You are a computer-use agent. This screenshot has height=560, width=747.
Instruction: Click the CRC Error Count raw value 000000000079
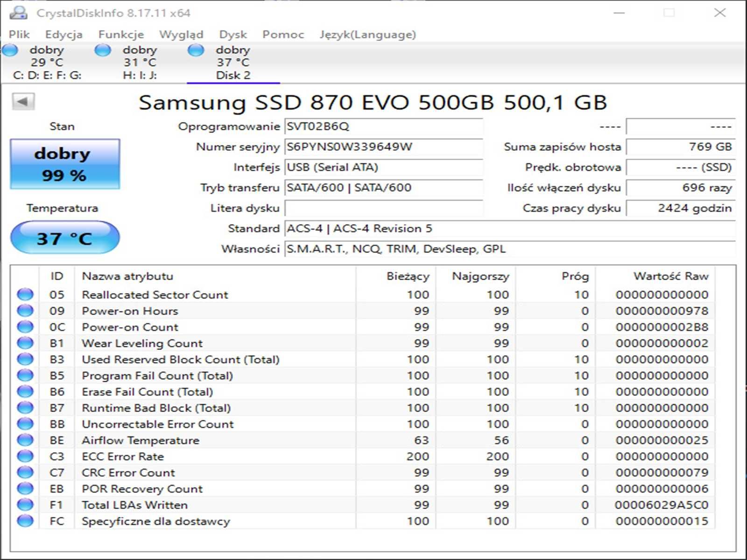(x=662, y=473)
